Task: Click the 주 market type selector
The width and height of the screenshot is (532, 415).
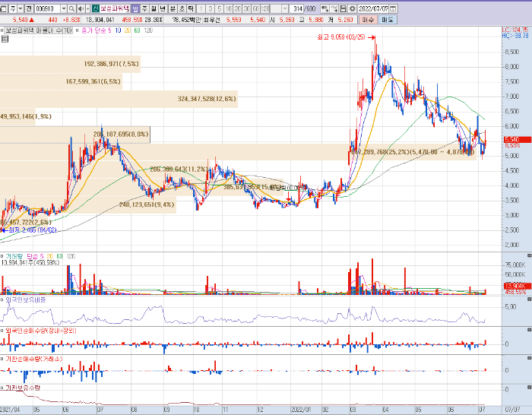Action: click(x=13, y=8)
